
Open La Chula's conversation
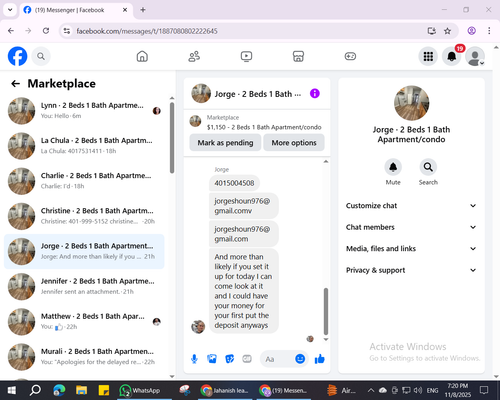coord(84,146)
